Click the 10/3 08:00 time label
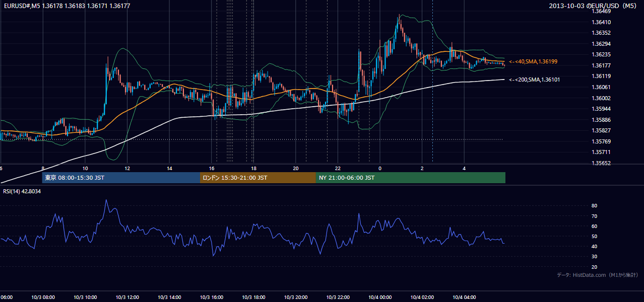644x302 pixels. [42, 297]
